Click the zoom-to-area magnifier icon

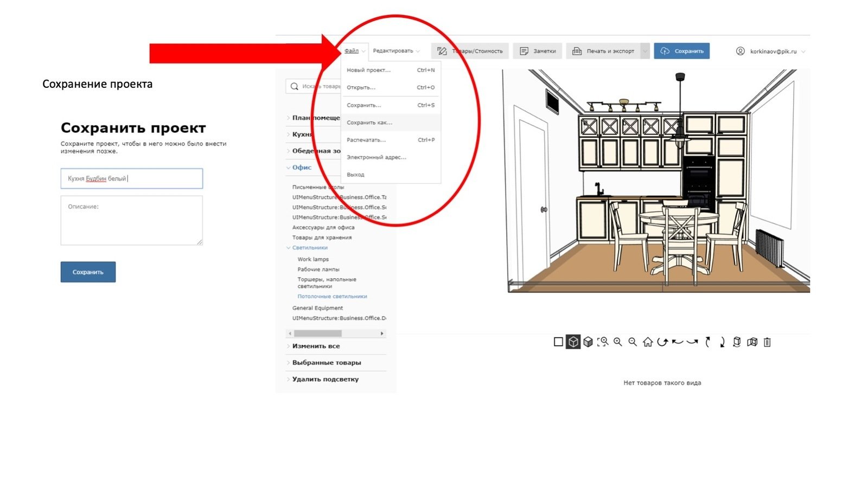[603, 342]
